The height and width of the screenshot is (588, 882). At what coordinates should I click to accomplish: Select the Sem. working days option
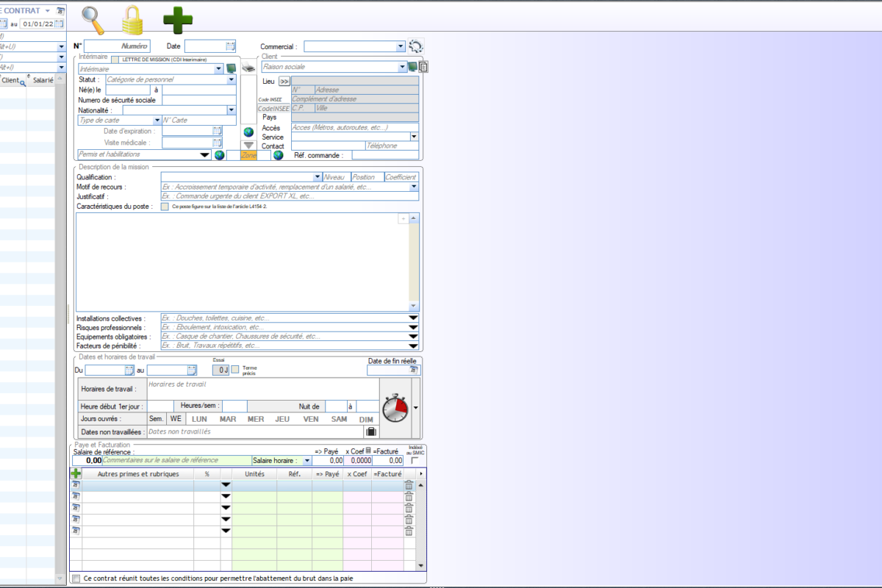pyautogui.click(x=157, y=419)
